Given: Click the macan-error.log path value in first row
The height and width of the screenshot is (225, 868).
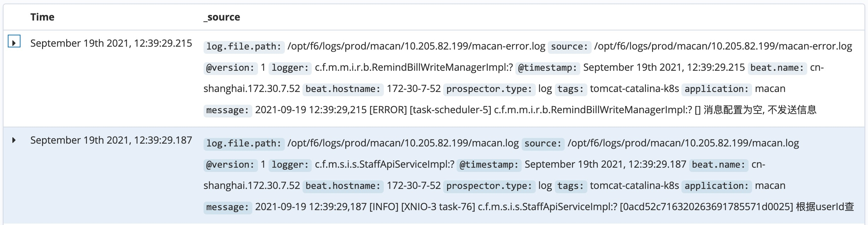Looking at the screenshot, I should (x=416, y=46).
